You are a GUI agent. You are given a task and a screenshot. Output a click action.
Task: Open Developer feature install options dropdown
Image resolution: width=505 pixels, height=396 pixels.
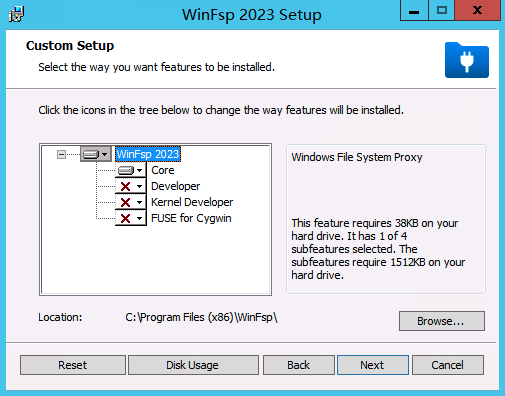(131, 186)
